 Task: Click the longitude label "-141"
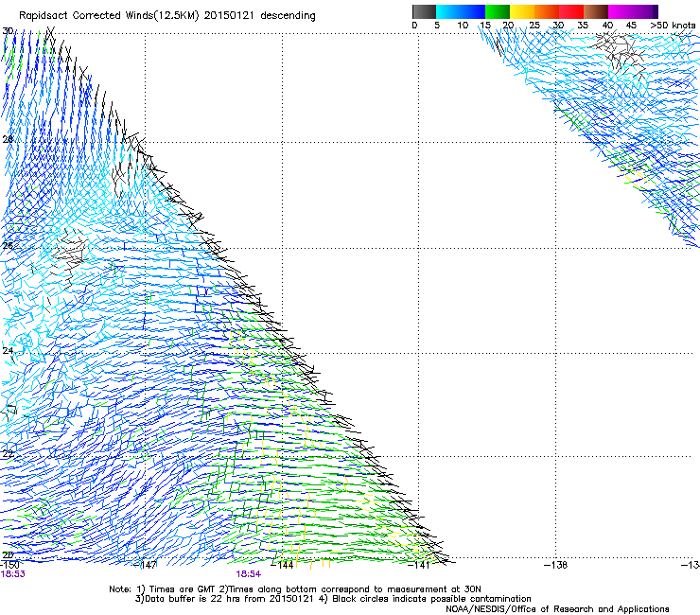[x=419, y=565]
